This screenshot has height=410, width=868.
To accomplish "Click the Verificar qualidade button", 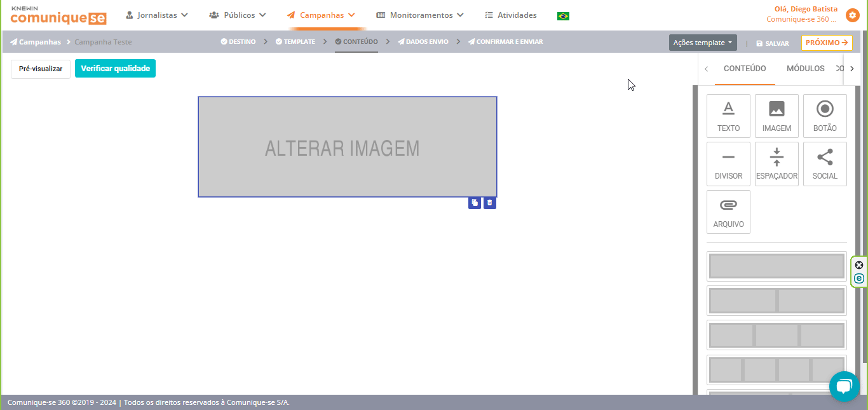I will coord(115,69).
